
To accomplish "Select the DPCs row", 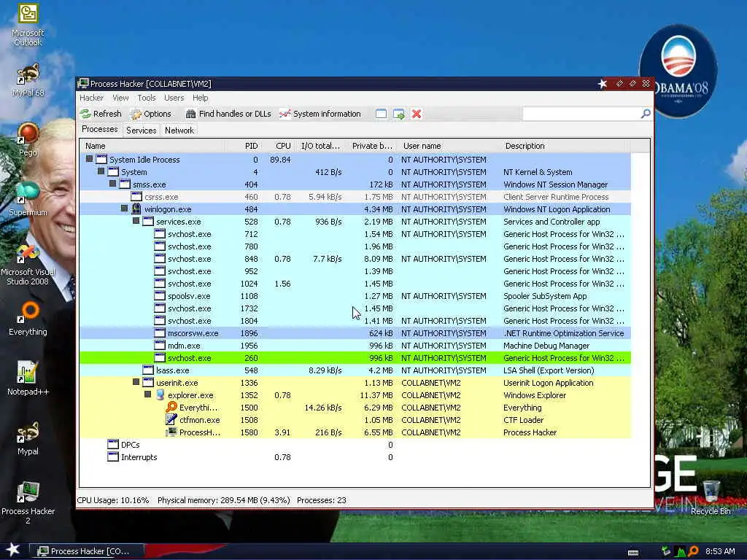I will (x=355, y=444).
